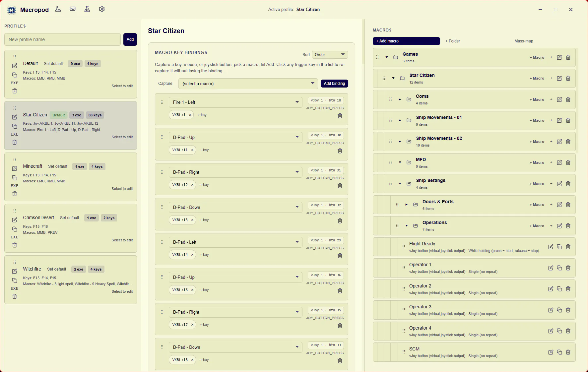Screen dimensions: 588x372
Task: Click the 88 keys badge
Action: click(x=95, y=115)
